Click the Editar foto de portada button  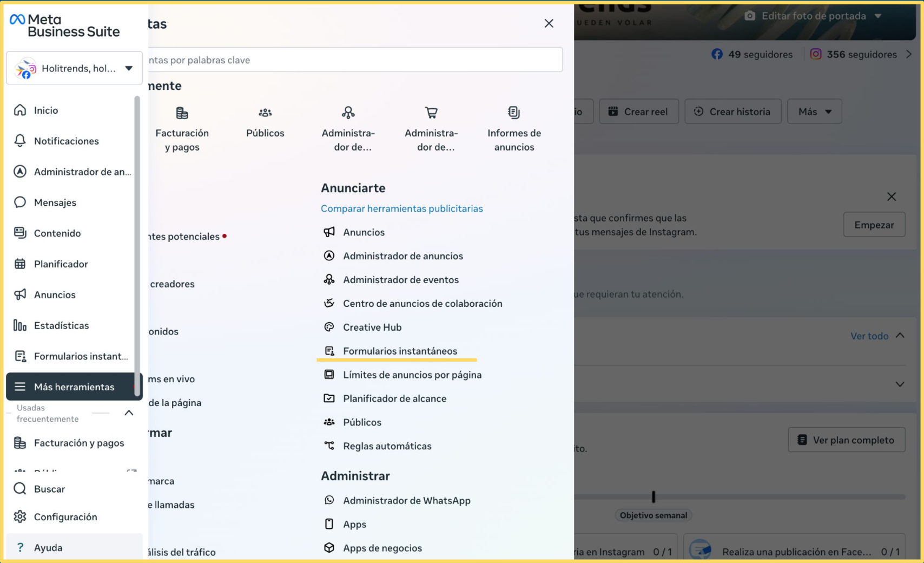click(x=814, y=16)
